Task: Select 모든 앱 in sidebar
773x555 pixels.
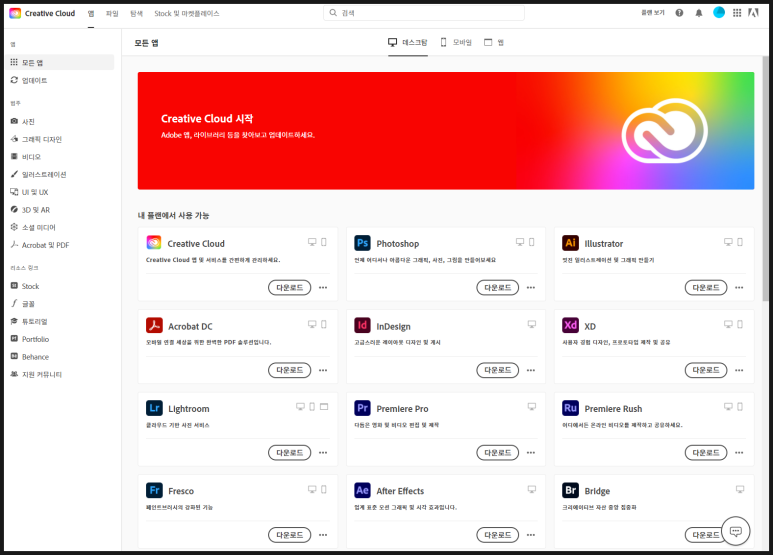Action: pyautogui.click(x=59, y=63)
